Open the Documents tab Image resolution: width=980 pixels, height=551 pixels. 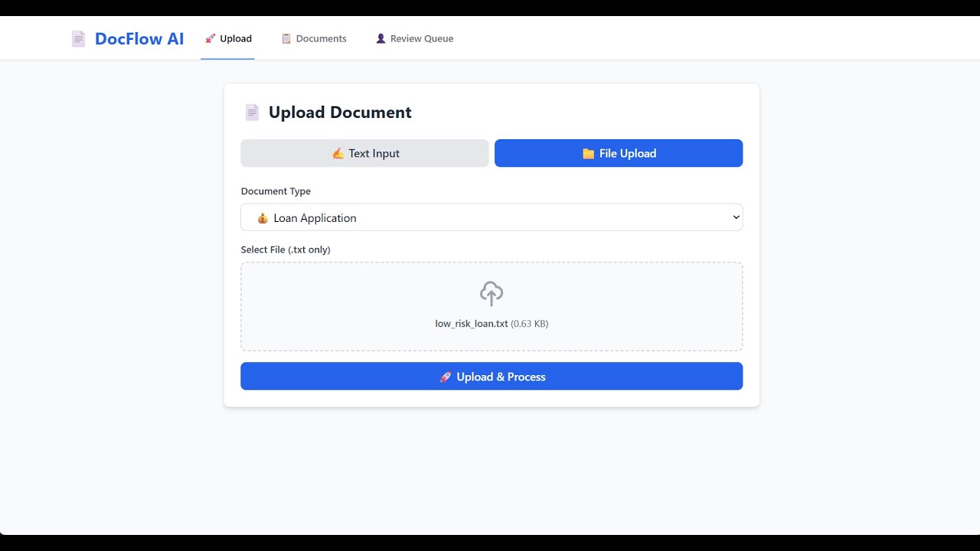314,38
